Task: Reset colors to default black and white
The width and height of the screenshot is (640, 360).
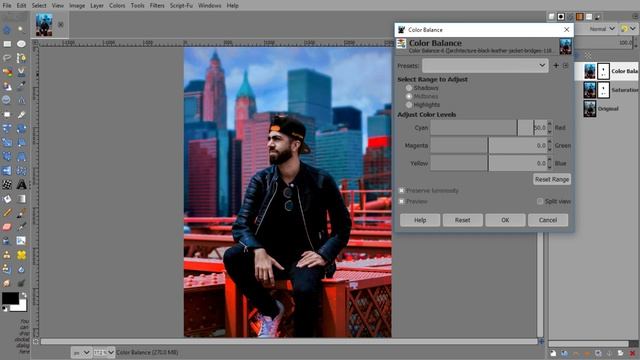Action: click(4, 309)
